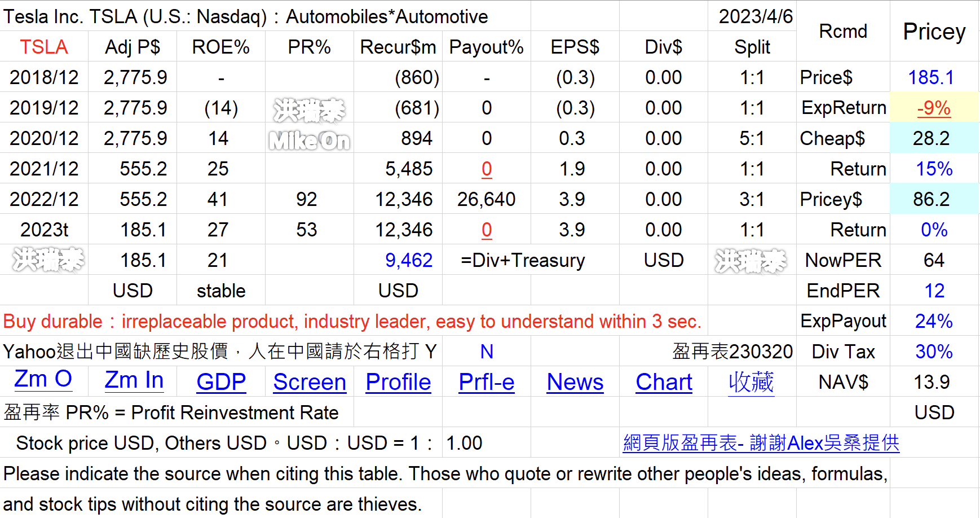Click the GDP link
The image size is (980, 518).
click(221, 382)
